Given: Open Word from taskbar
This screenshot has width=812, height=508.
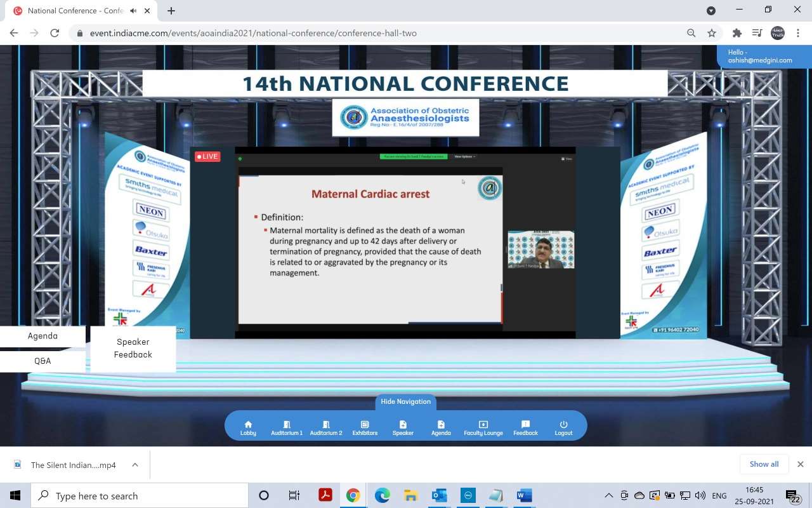Looking at the screenshot, I should (524, 495).
